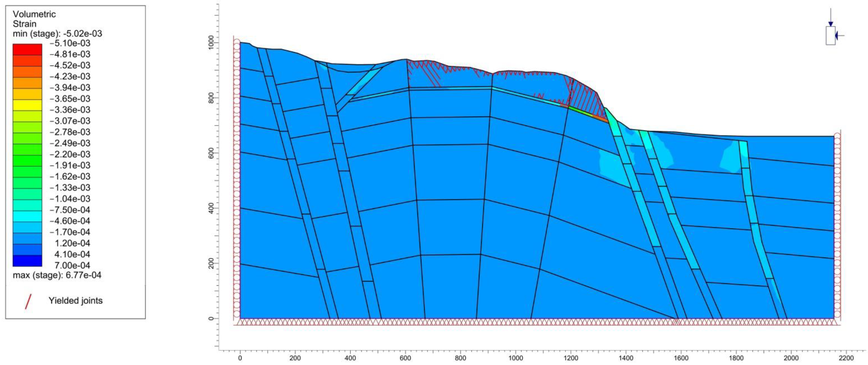Select the dark blue 7.00e-04 legend color
This screenshot has width=868, height=365.
pos(27,260)
